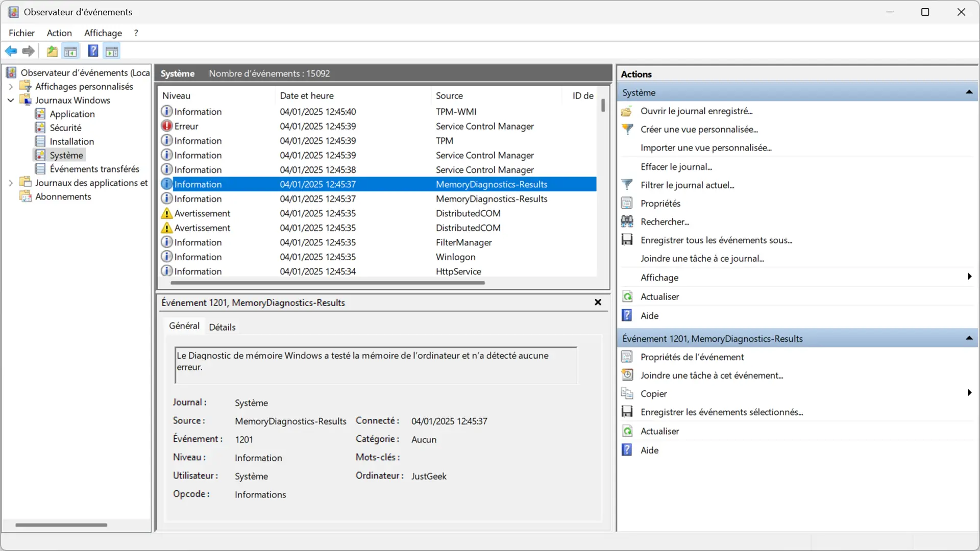Open log Propriétés icon in Actions
Viewport: 980px width, 551px height.
click(627, 203)
